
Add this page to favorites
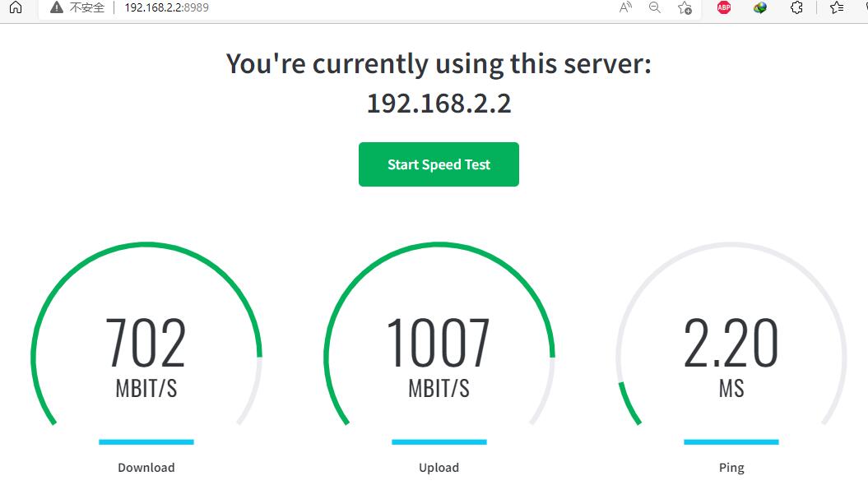click(x=685, y=7)
